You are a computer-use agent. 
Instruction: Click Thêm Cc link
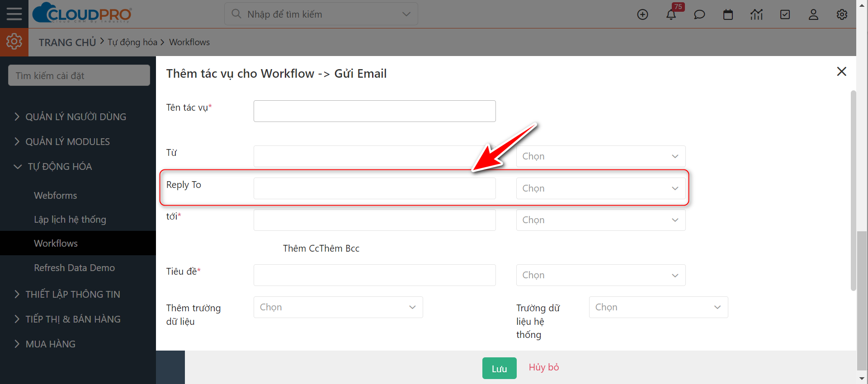301,248
